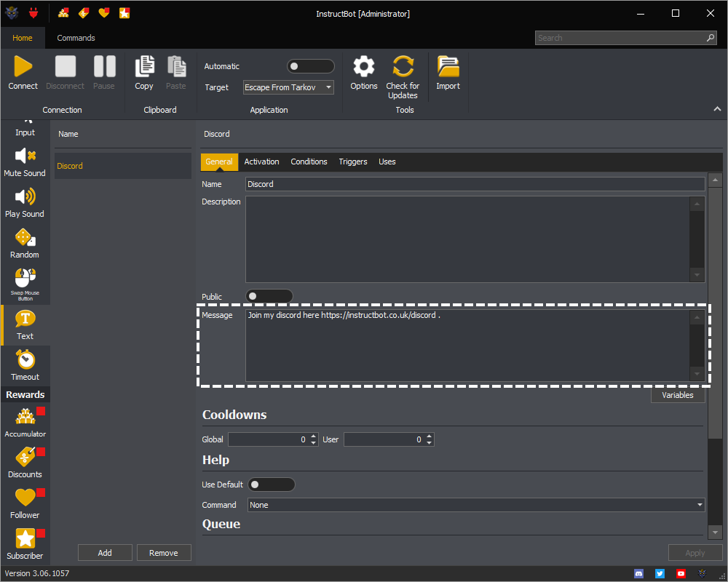Click the heart follower shortcut in title bar
The width and height of the screenshot is (728, 582).
pyautogui.click(x=104, y=13)
